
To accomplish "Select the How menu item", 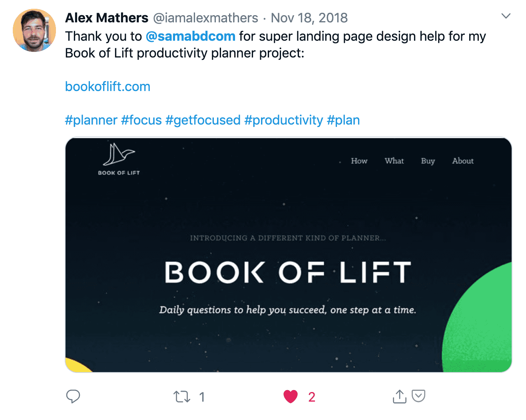I will coord(359,161).
